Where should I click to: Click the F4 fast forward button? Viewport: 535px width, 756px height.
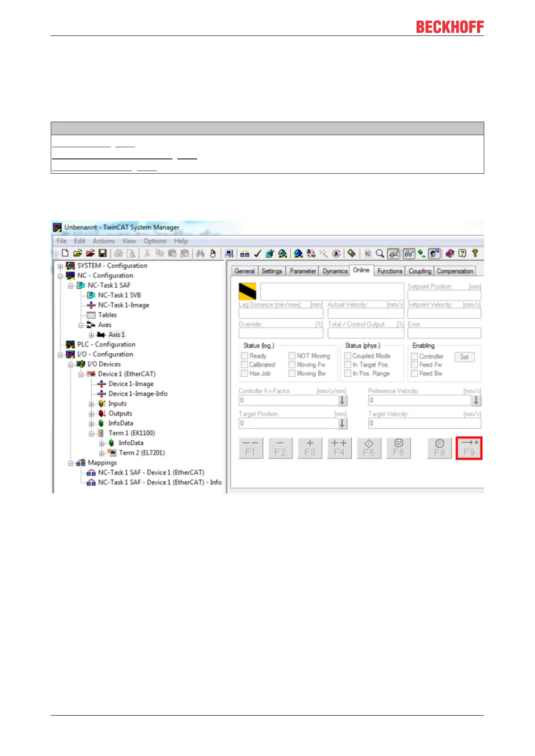click(339, 448)
